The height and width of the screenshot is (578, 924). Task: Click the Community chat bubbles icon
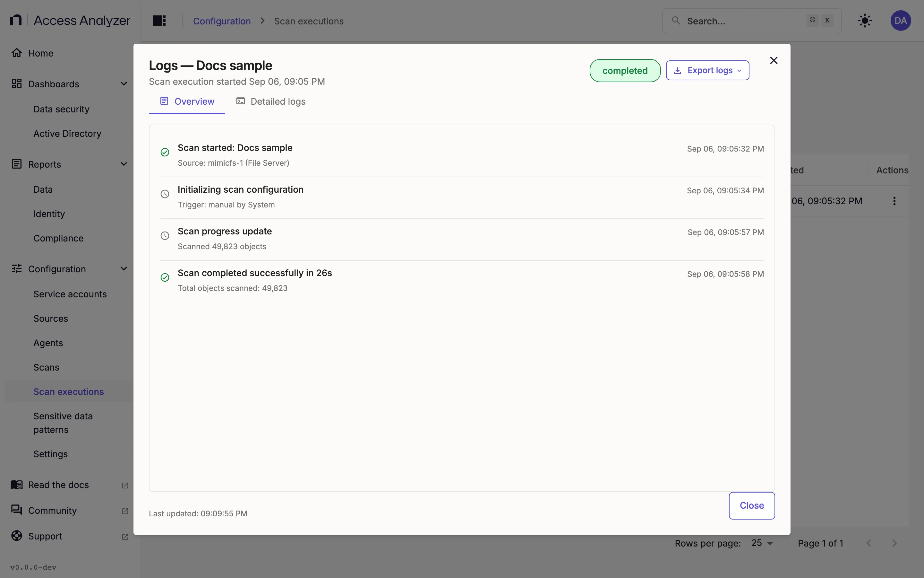coord(16,510)
